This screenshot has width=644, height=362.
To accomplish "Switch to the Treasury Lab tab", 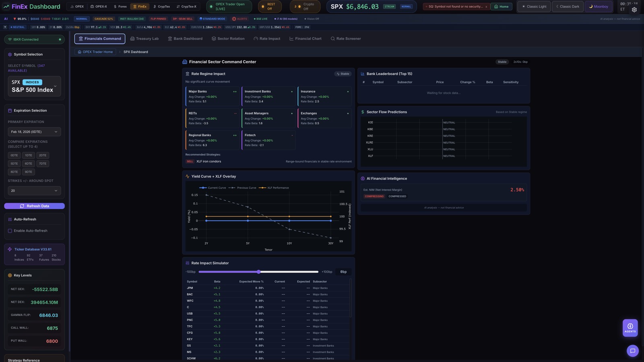I will coord(144,38).
